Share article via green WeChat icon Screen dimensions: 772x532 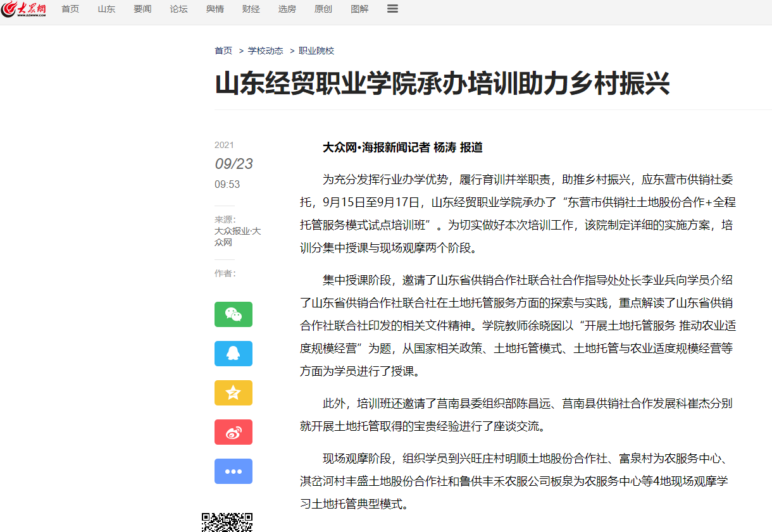tap(233, 314)
